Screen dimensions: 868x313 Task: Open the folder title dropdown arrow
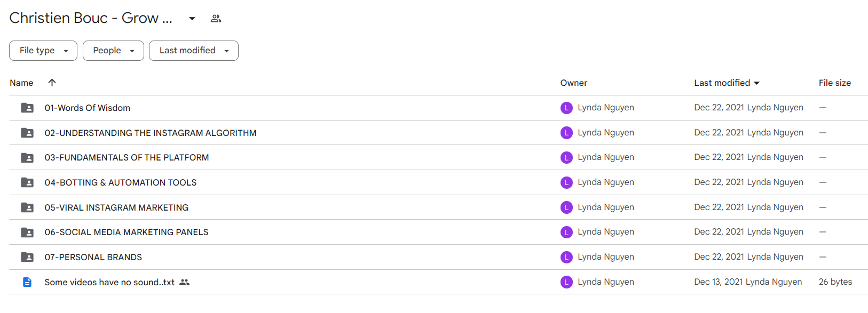pyautogui.click(x=192, y=19)
